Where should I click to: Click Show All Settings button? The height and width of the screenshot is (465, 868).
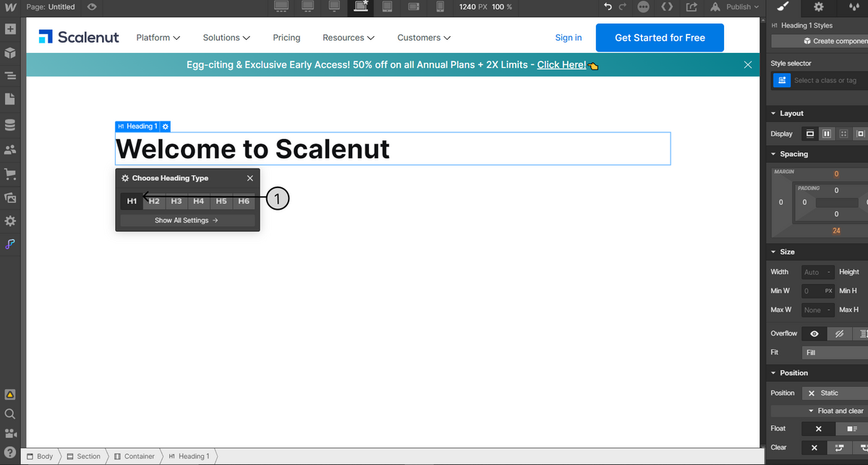pyautogui.click(x=187, y=221)
